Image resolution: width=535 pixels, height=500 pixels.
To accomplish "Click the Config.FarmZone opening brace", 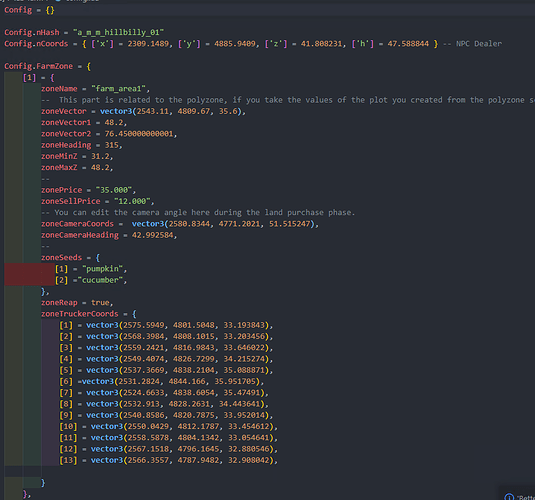I will click(89, 66).
